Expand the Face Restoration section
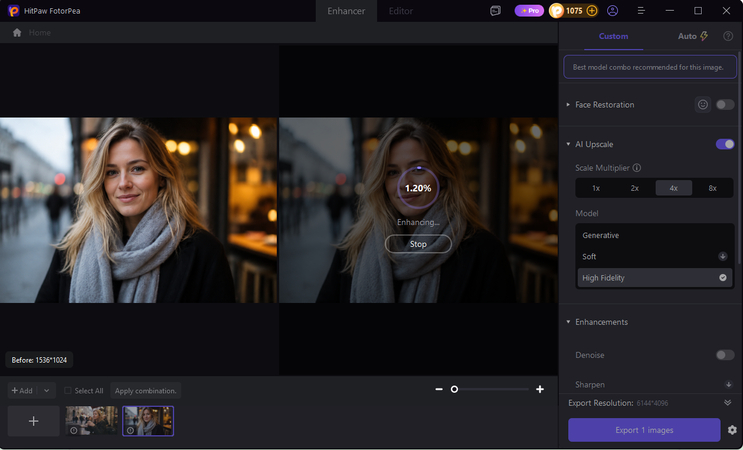This screenshot has width=743, height=450. point(568,105)
